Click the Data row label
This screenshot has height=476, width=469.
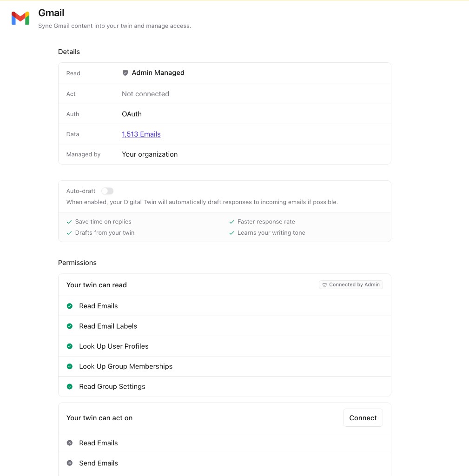[x=73, y=134]
